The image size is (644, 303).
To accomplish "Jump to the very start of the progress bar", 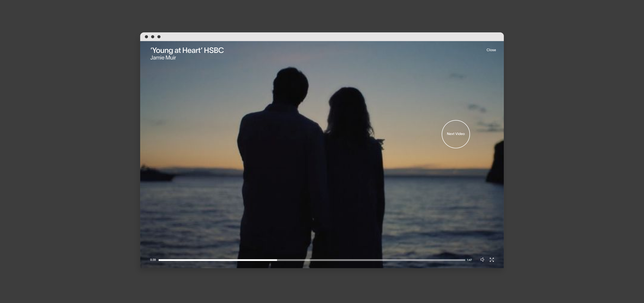I will click(159, 260).
